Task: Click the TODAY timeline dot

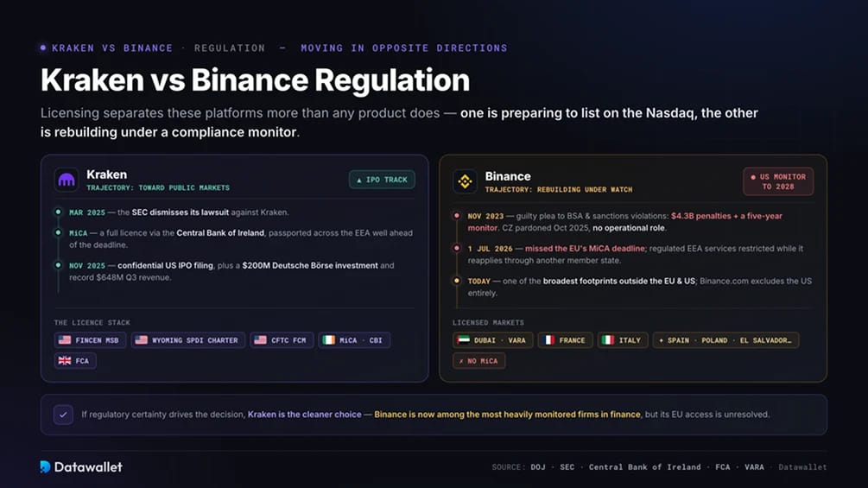Action: click(457, 281)
